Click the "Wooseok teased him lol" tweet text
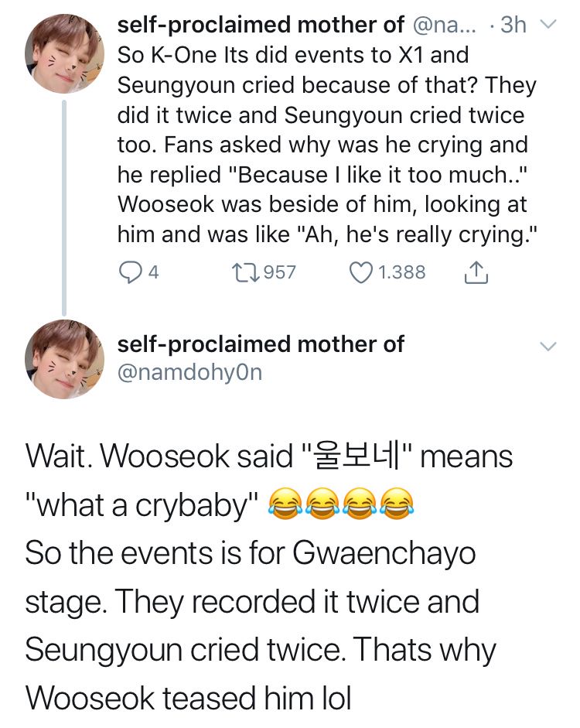Image resolution: width=580 pixels, height=728 pixels. [x=189, y=697]
